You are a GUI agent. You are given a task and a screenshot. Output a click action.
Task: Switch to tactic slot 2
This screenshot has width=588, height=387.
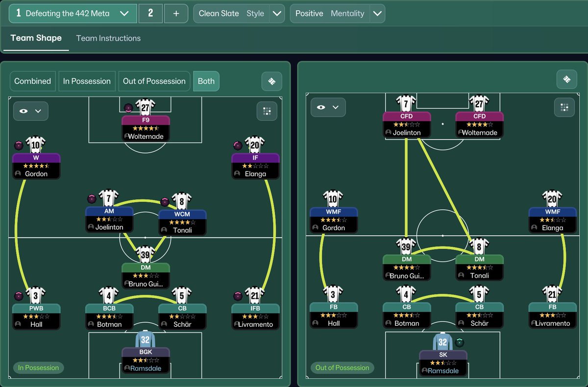(x=150, y=14)
